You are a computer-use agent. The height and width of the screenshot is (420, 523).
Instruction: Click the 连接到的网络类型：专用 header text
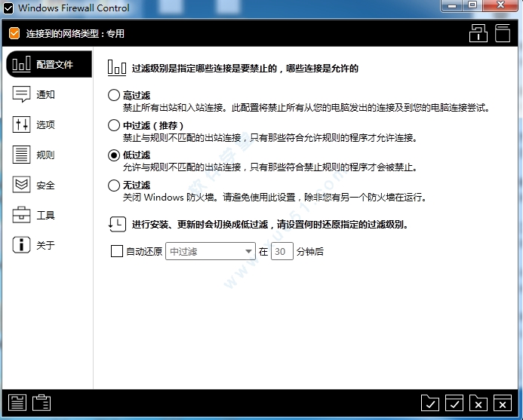[75, 34]
